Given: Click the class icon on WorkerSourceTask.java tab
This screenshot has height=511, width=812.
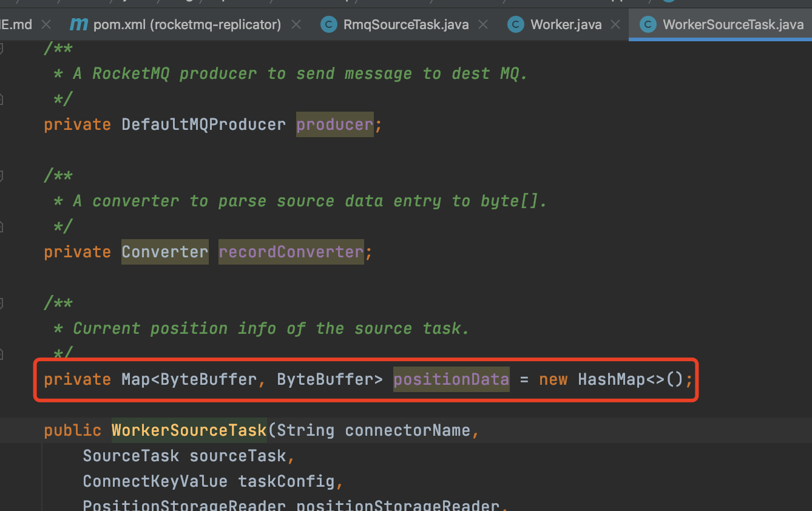Looking at the screenshot, I should click(x=648, y=25).
